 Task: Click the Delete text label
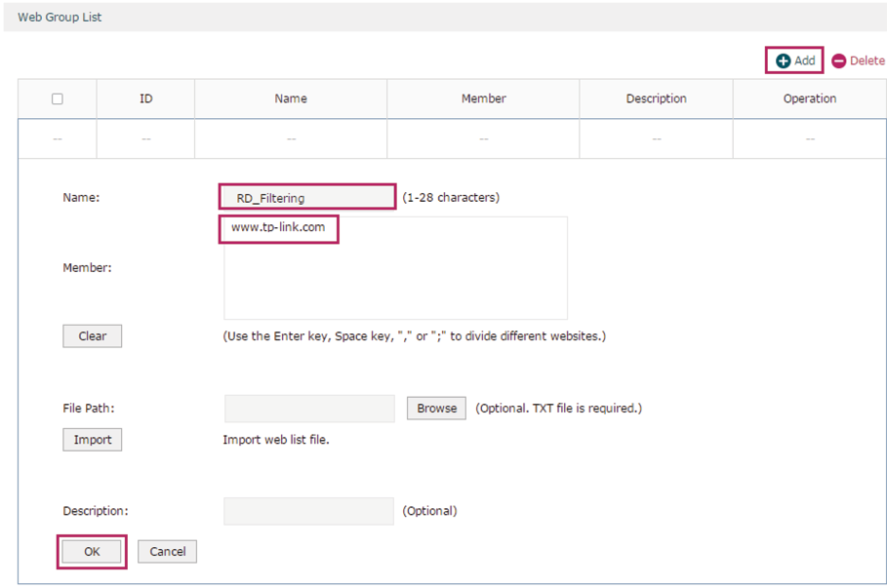point(867,60)
